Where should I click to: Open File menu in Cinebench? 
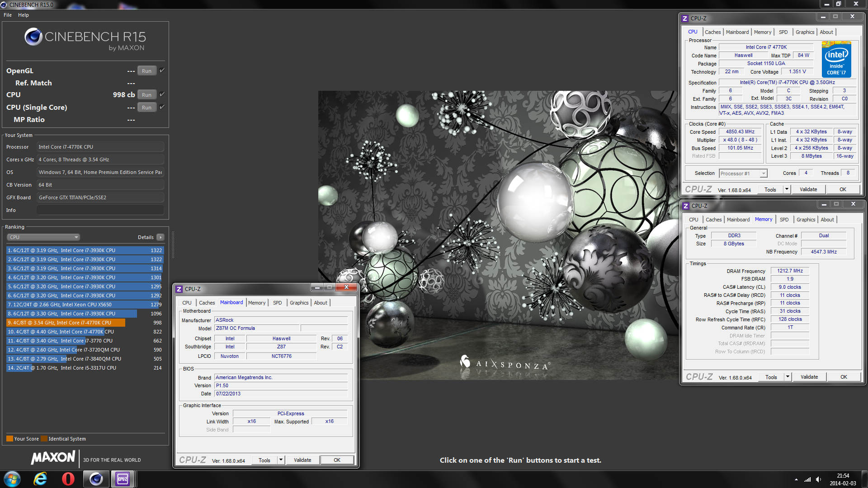[x=8, y=15]
